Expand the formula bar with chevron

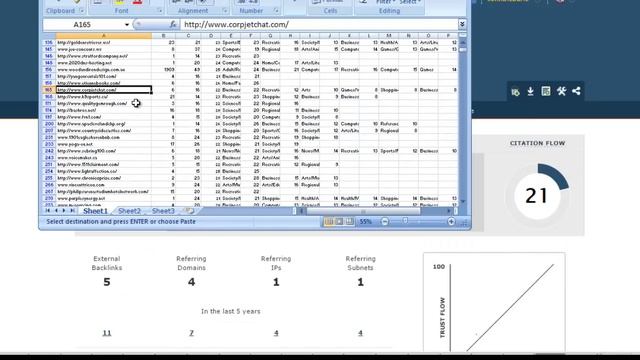(462, 24)
